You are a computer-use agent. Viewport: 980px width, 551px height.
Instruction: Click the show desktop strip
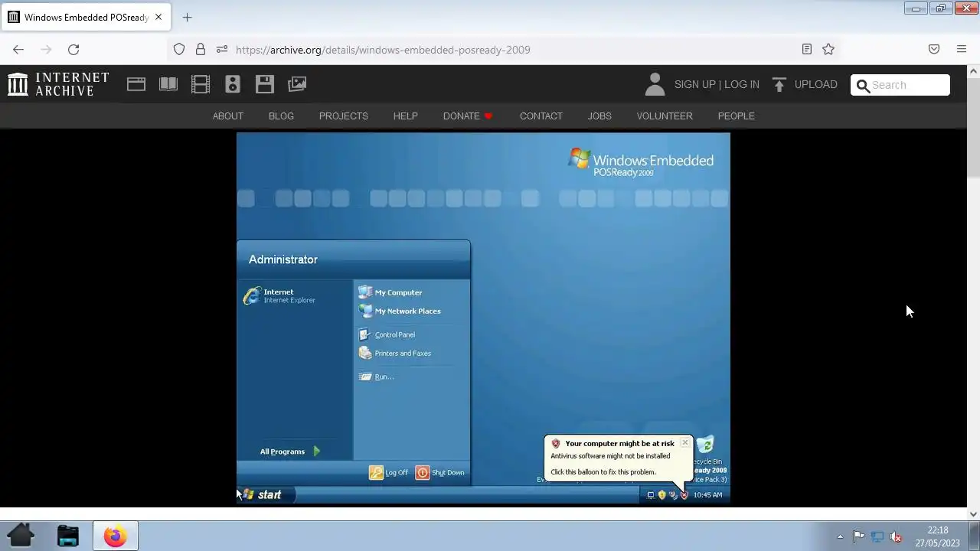(x=975, y=536)
